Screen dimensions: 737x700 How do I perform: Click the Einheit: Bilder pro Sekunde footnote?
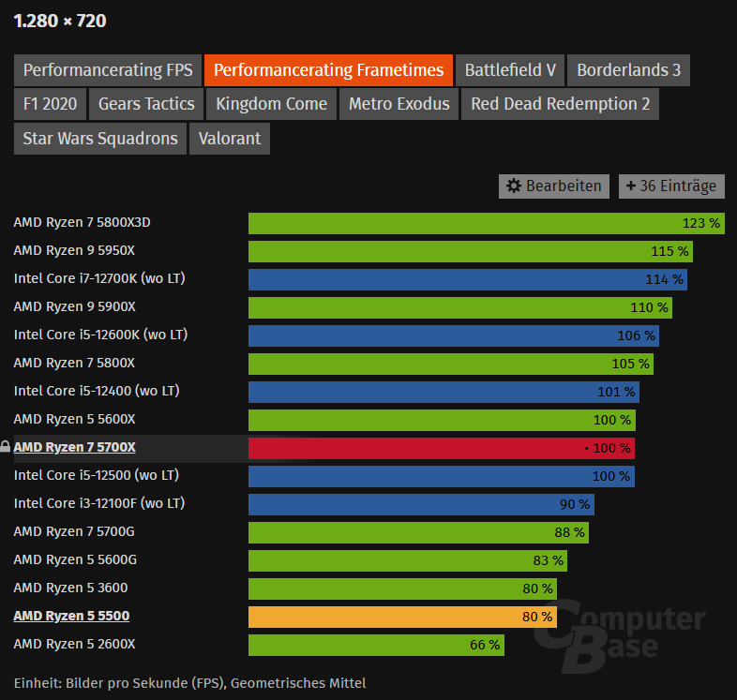coord(190,683)
